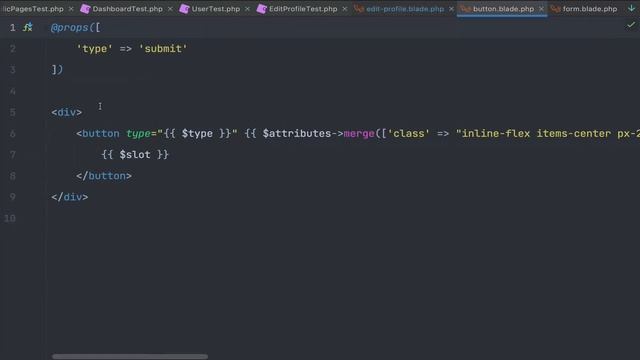Close the PagesTest.php tab
Screen dimensions: 640x360
[x=71, y=9]
